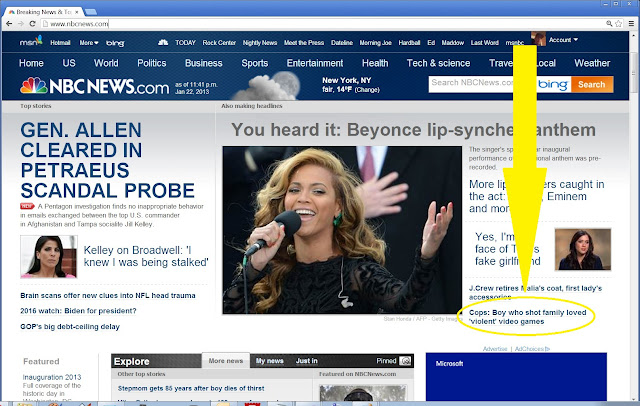Image resolution: width=640 pixels, height=406 pixels.
Task: Switch to the More news tab
Action: coord(226,361)
